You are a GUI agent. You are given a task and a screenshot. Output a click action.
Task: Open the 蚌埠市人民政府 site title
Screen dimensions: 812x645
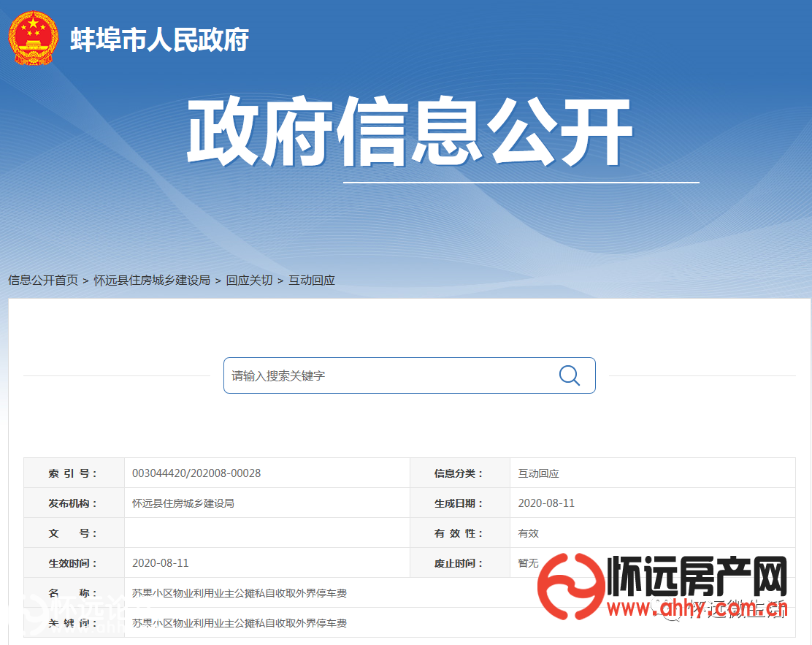[x=160, y=39]
